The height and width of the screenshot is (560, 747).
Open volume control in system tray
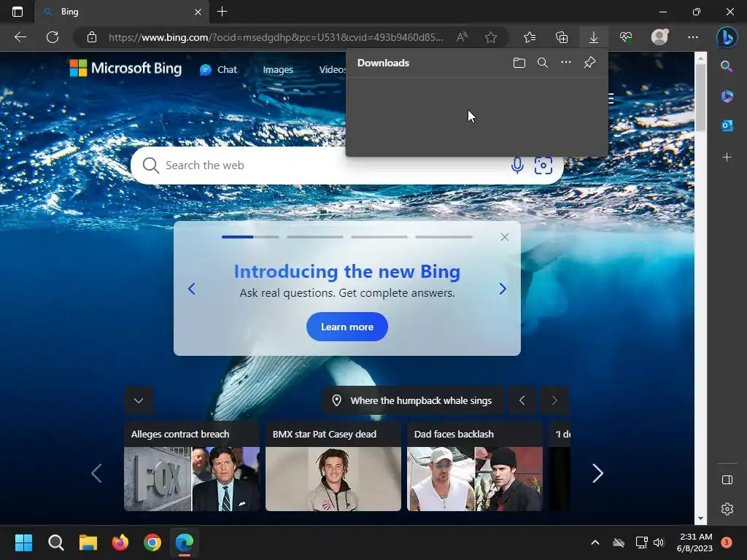point(659,542)
